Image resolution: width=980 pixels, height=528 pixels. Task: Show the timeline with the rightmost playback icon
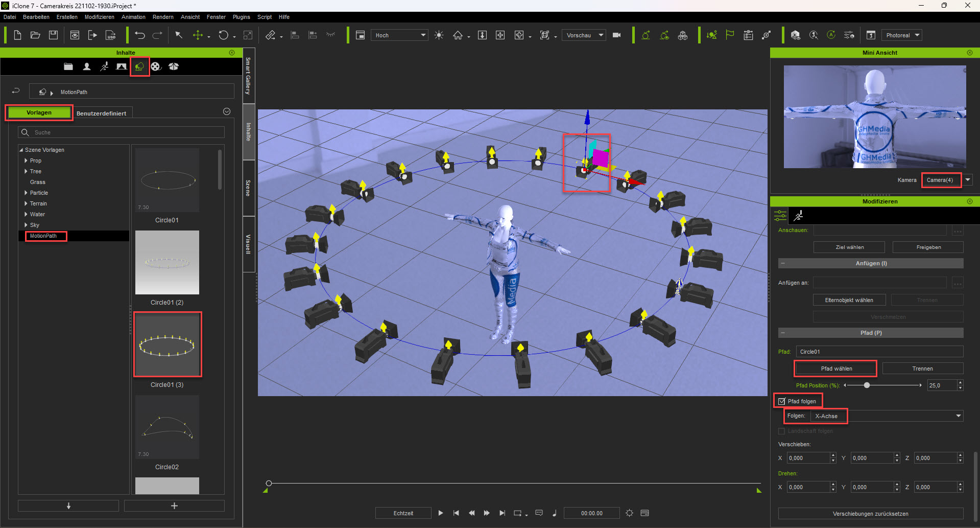click(x=645, y=513)
